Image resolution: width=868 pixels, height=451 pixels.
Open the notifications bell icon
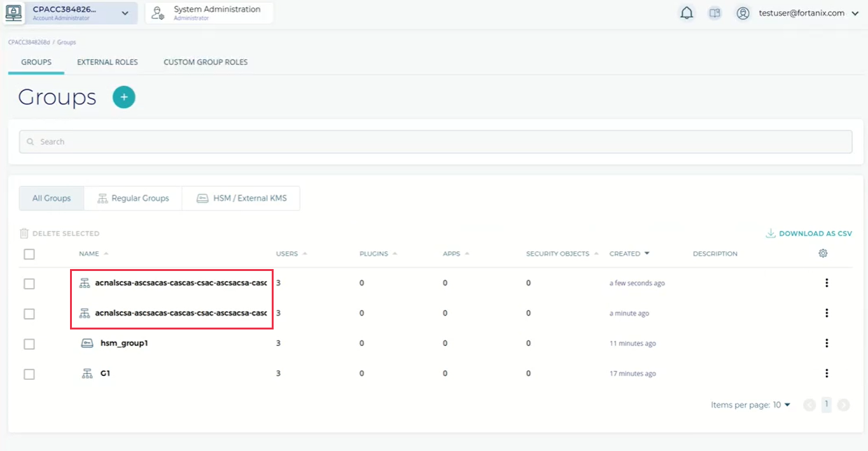coord(687,13)
